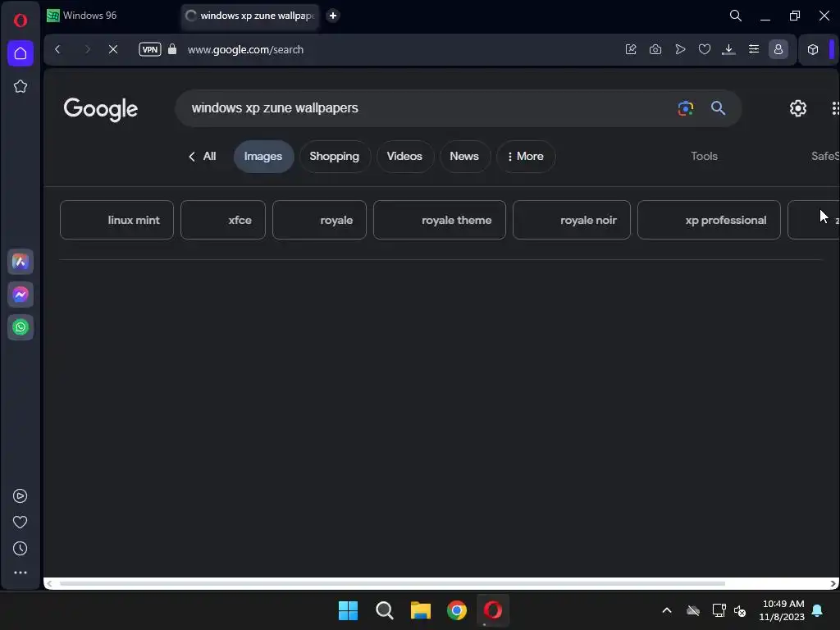
Task: Click the Google logo
Action: [x=101, y=109]
